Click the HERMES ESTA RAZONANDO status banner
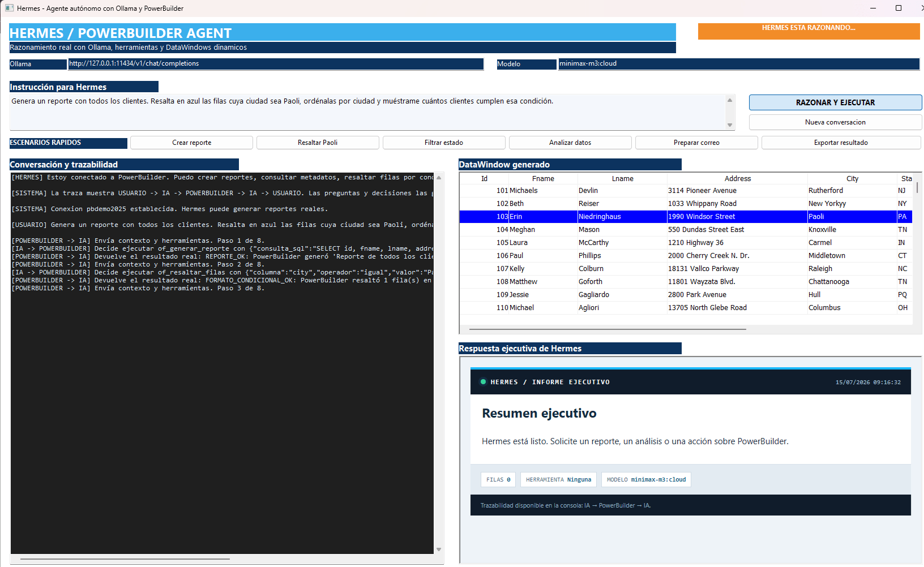 tap(808, 31)
